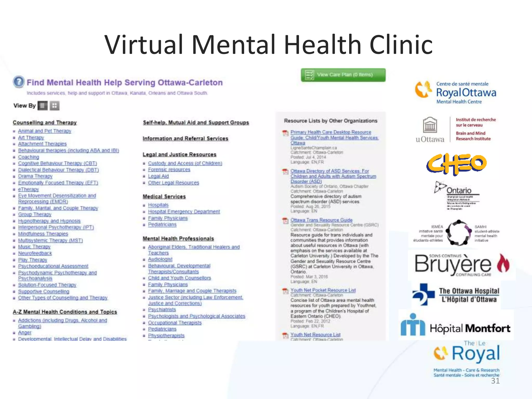
Task: Open Medical Services heading
Action: pos(164,197)
